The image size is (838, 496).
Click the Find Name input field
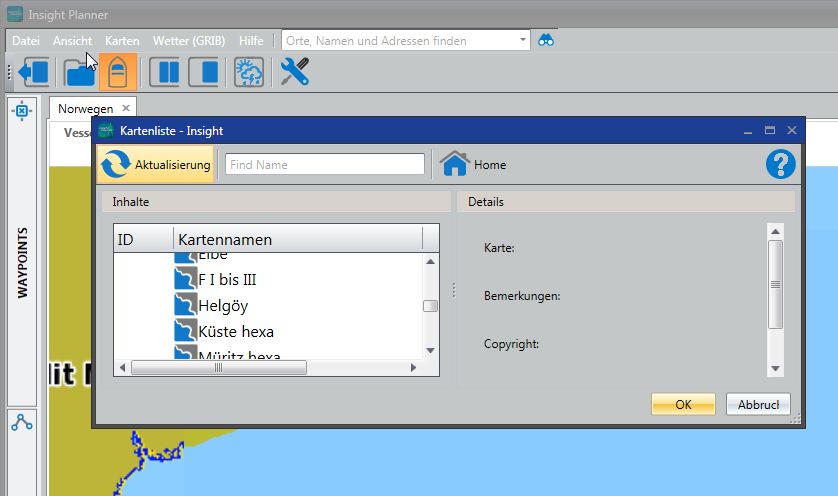point(324,165)
